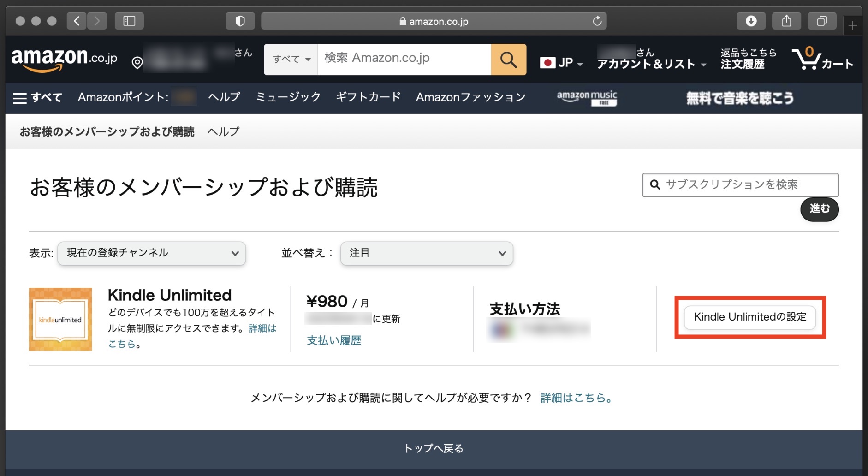The image size is (868, 476).
Task: Toggle Safari sidebar icon
Action: pos(129,21)
